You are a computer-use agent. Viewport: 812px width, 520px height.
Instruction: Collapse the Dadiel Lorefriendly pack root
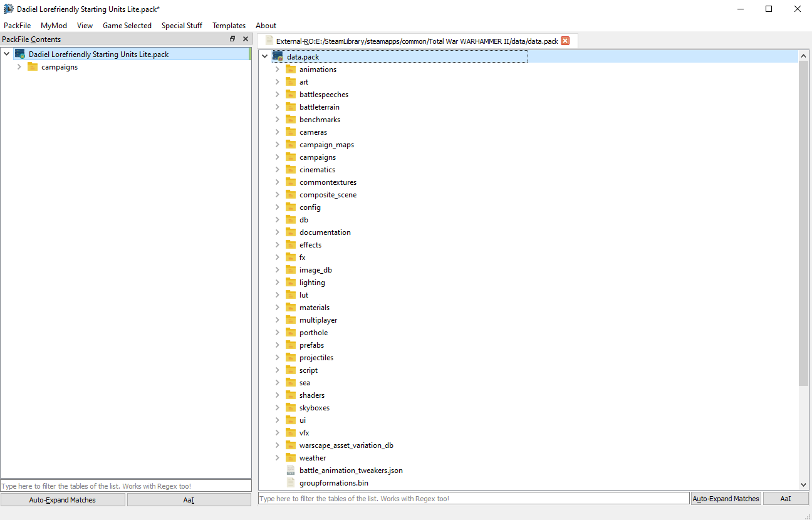[x=7, y=55]
